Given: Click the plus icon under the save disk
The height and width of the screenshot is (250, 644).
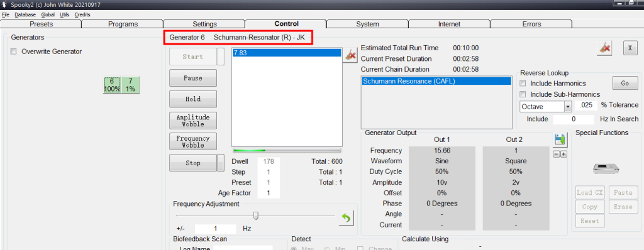Looking at the screenshot, I should click(x=564, y=154).
